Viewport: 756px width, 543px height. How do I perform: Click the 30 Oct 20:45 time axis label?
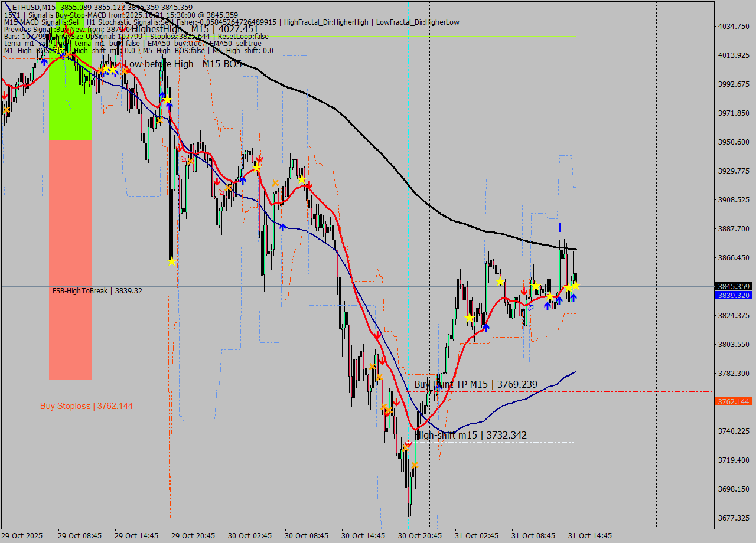419,536
